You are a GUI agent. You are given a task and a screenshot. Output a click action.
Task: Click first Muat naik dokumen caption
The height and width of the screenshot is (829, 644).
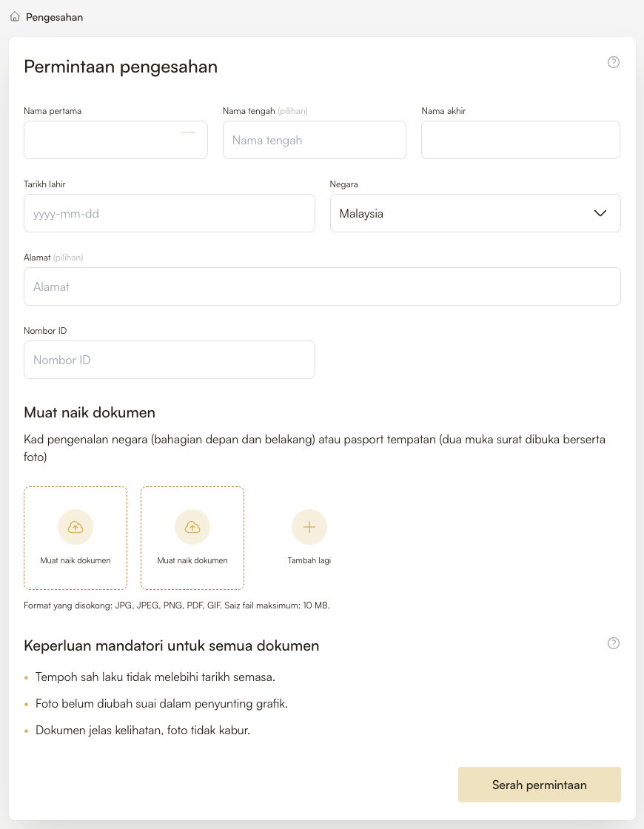click(76, 560)
